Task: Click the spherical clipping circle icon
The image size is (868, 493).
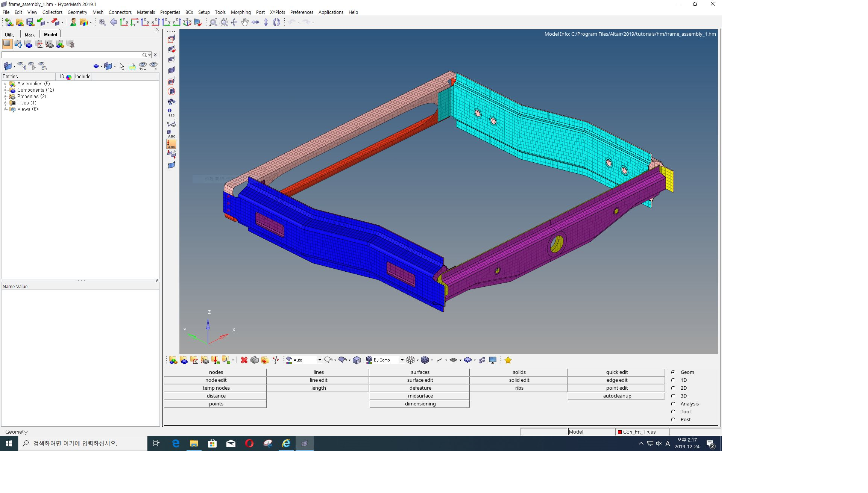Action: (171, 91)
